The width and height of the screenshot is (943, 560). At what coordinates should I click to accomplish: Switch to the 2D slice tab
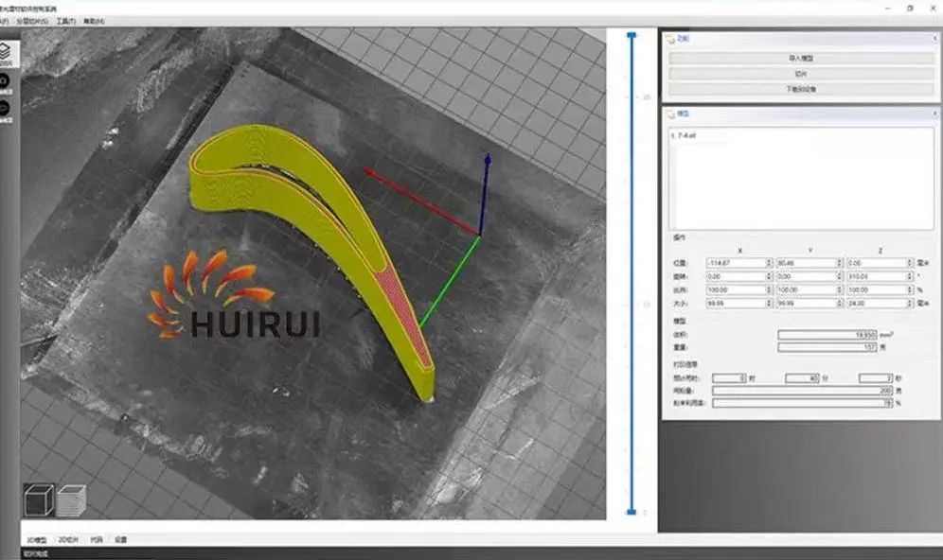click(69, 539)
